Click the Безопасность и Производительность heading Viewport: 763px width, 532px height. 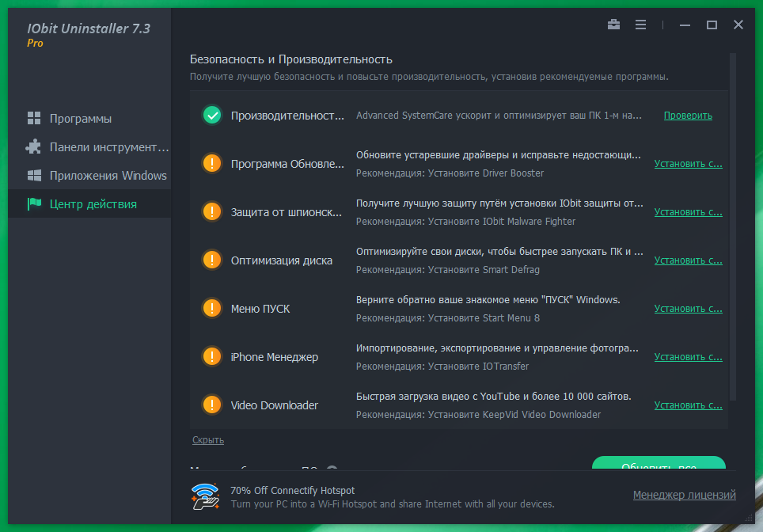pyautogui.click(x=291, y=59)
